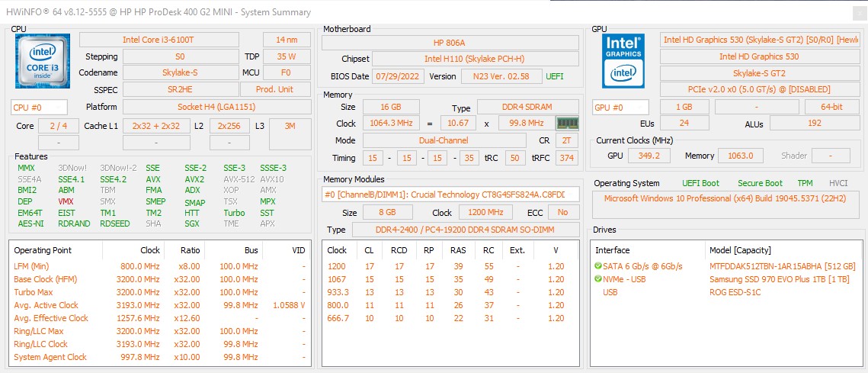
Task: Click the HP 806A motherboard field
Action: click(450, 43)
